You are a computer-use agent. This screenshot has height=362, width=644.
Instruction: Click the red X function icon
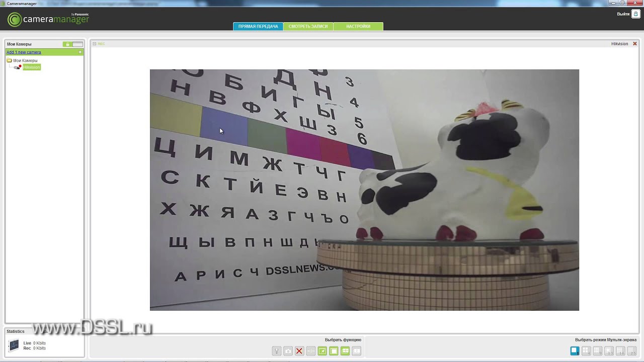pos(299,351)
